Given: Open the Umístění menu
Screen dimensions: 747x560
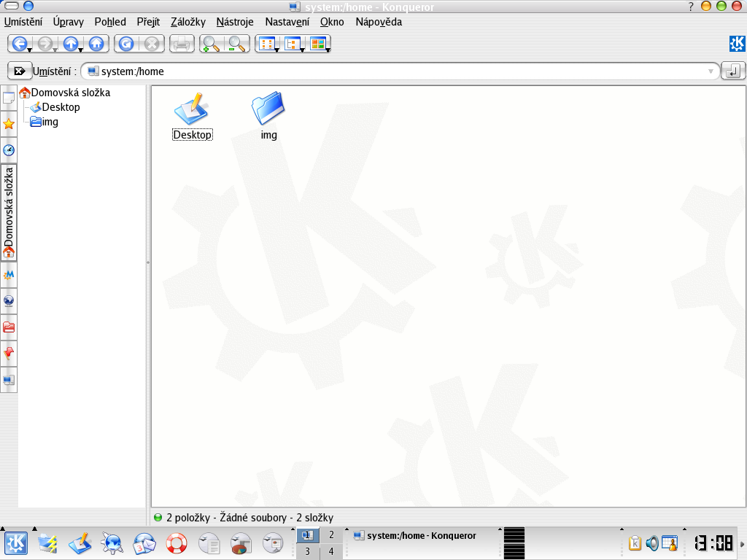Looking at the screenshot, I should click(x=23, y=22).
